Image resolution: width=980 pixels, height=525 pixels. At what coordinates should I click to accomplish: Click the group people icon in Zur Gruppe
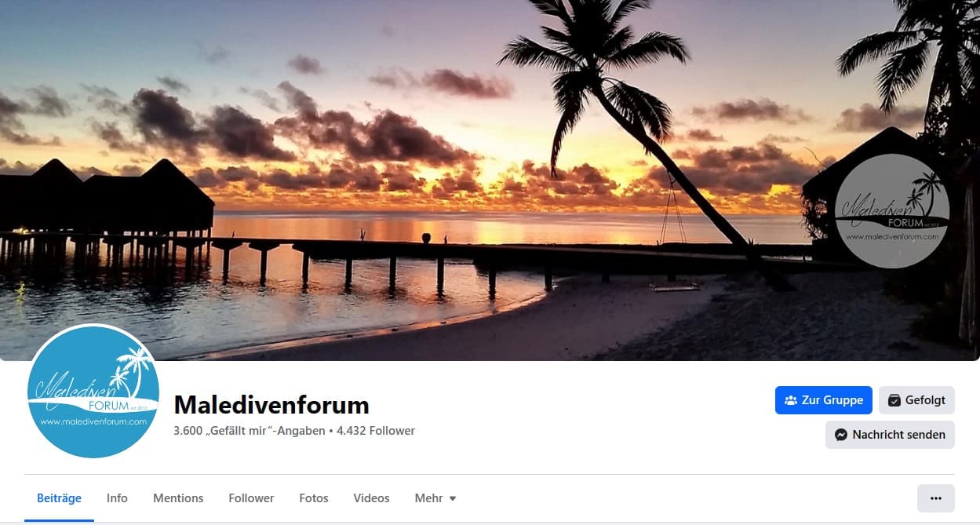click(x=791, y=400)
